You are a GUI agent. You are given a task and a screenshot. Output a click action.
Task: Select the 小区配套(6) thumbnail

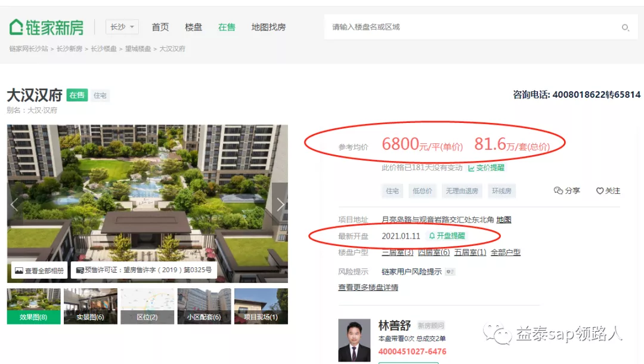pyautogui.click(x=204, y=306)
